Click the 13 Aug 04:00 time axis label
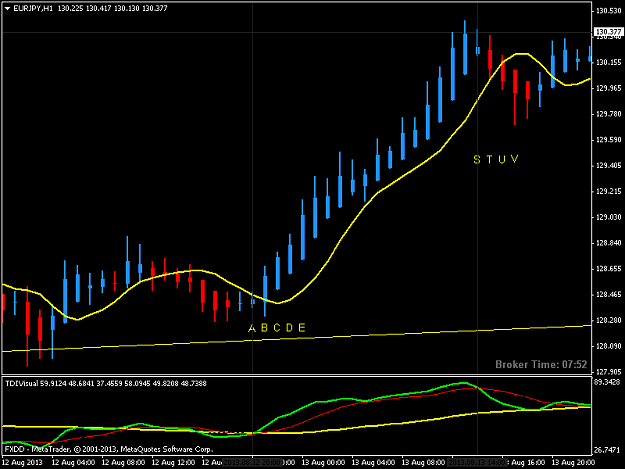Viewport: 625px width, 469px height. (x=373, y=463)
